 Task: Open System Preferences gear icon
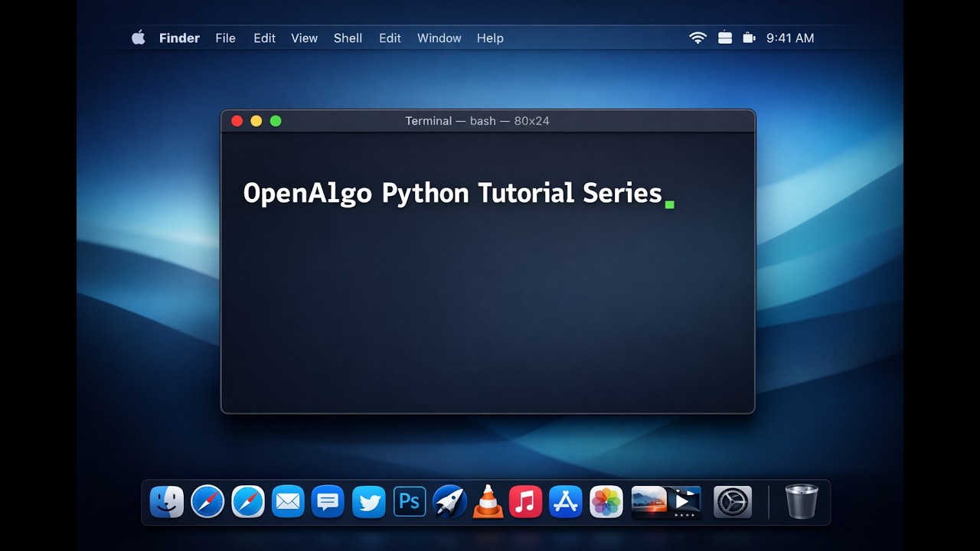point(733,502)
